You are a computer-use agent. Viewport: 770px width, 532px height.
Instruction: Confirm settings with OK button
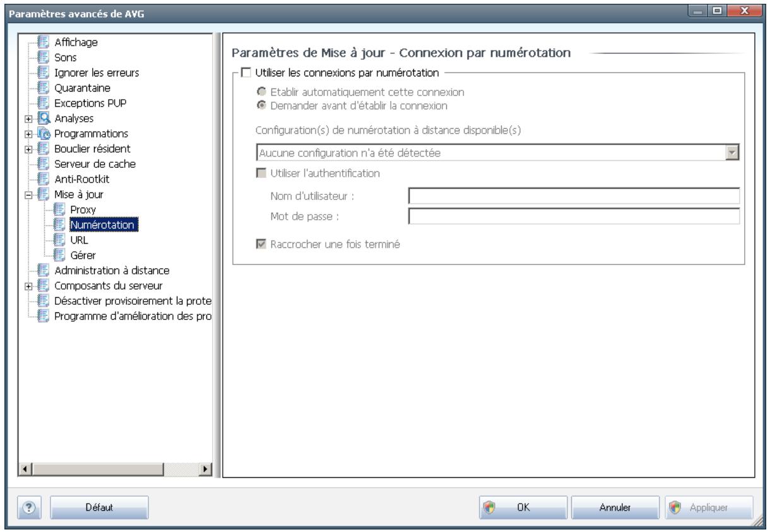[524, 507]
